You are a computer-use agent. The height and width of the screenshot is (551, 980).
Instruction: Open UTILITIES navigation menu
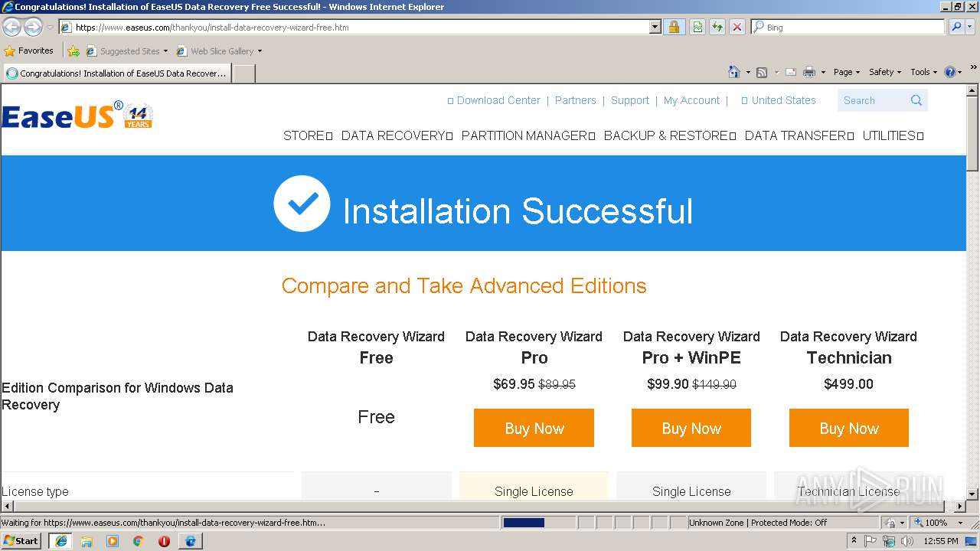(x=893, y=135)
